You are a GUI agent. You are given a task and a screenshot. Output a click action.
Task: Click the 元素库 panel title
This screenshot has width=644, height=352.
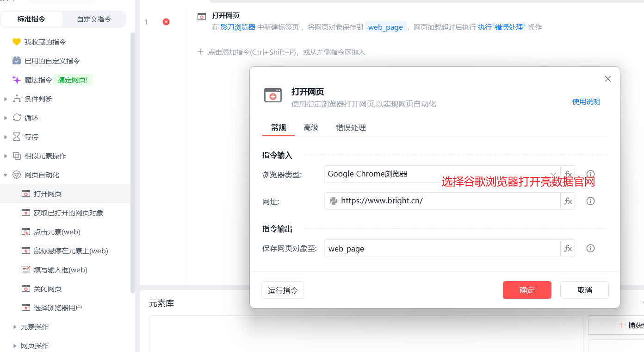pos(161,303)
